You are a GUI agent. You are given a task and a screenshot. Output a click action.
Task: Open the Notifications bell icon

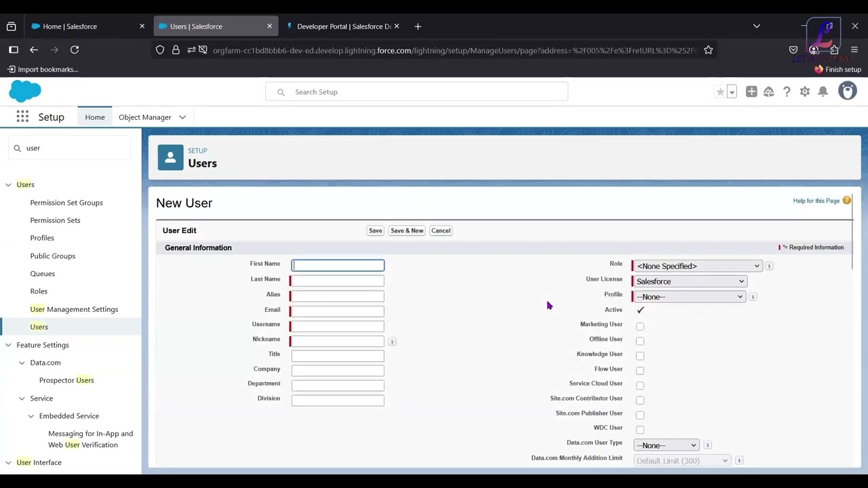[x=823, y=91]
